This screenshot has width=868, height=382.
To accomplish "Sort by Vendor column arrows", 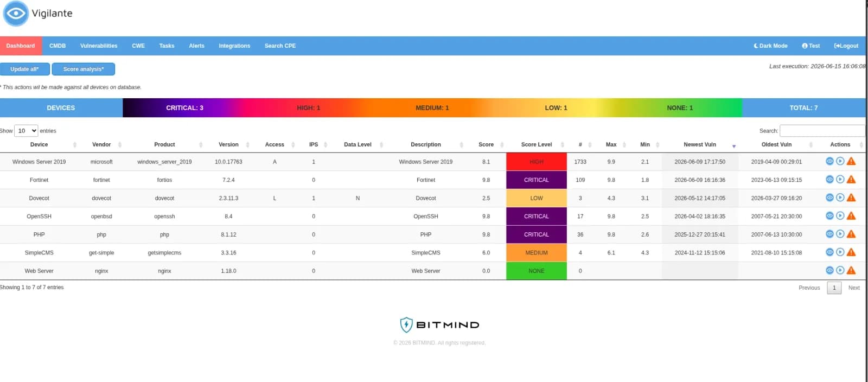I will coord(120,145).
